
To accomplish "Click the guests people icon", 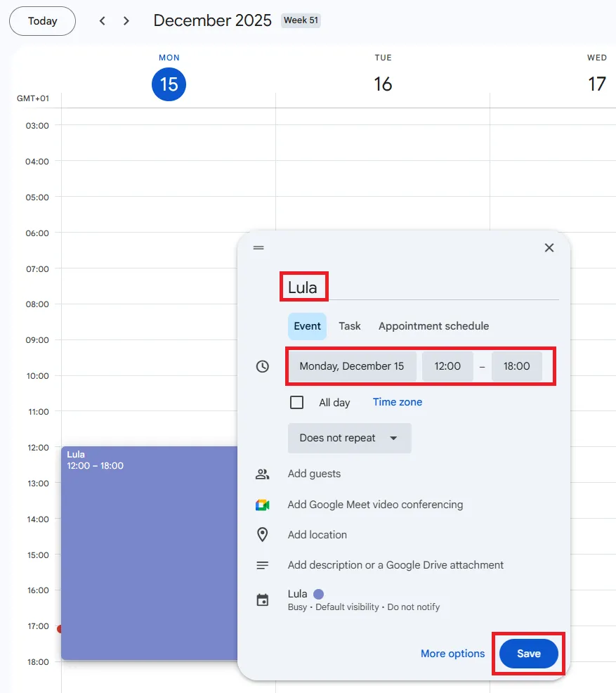I will (x=262, y=474).
